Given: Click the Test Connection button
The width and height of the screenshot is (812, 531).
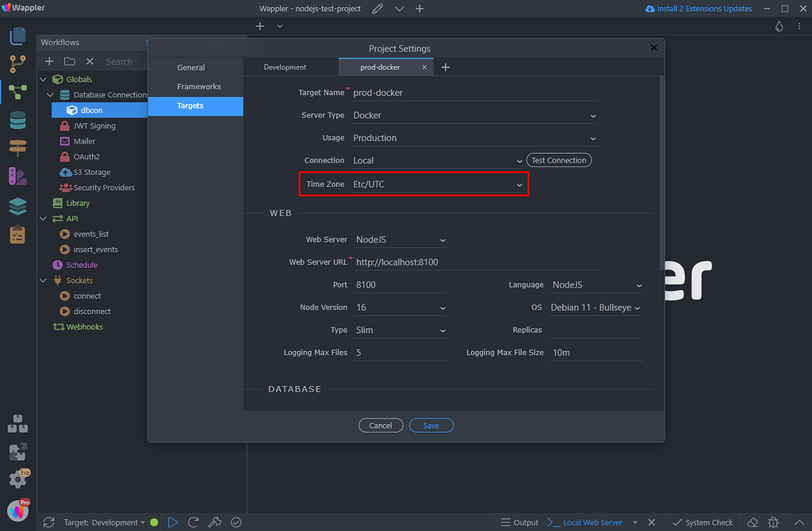Looking at the screenshot, I should tap(558, 159).
